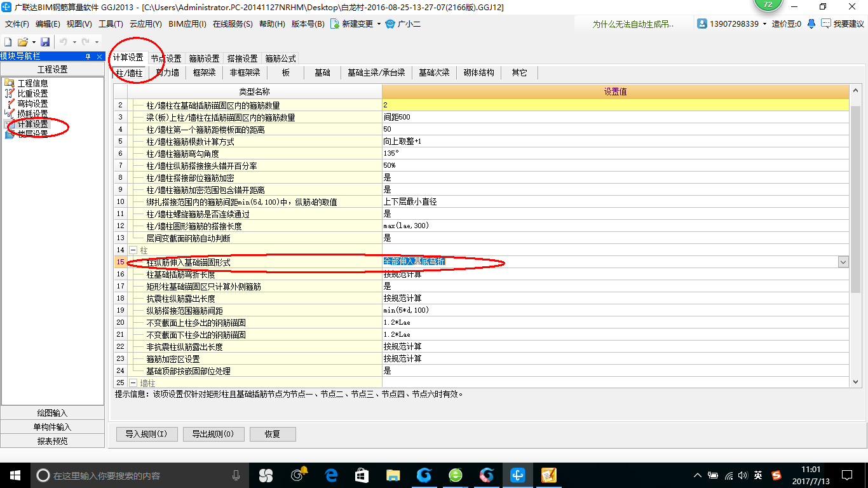Open the 绘图输入 module button

[x=52, y=413]
